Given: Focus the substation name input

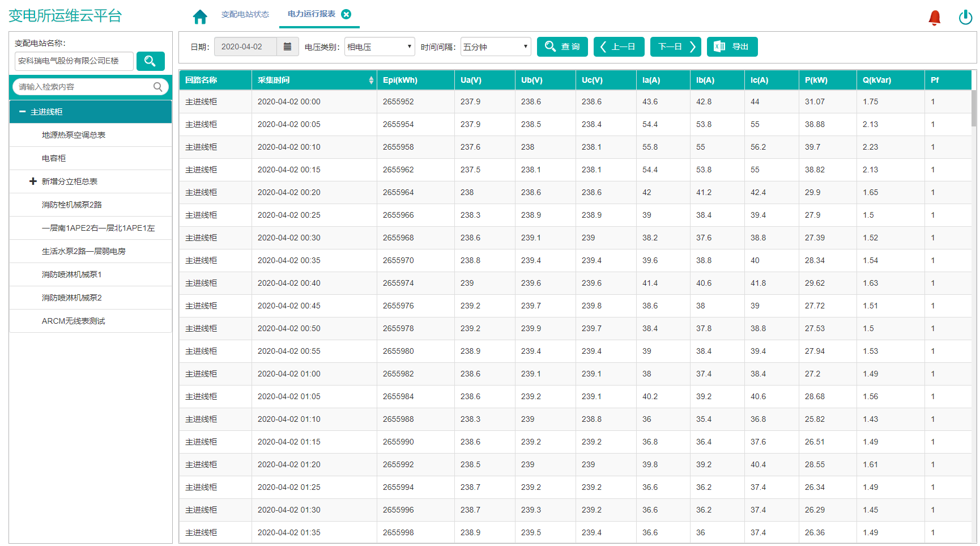Looking at the screenshot, I should pos(74,61).
